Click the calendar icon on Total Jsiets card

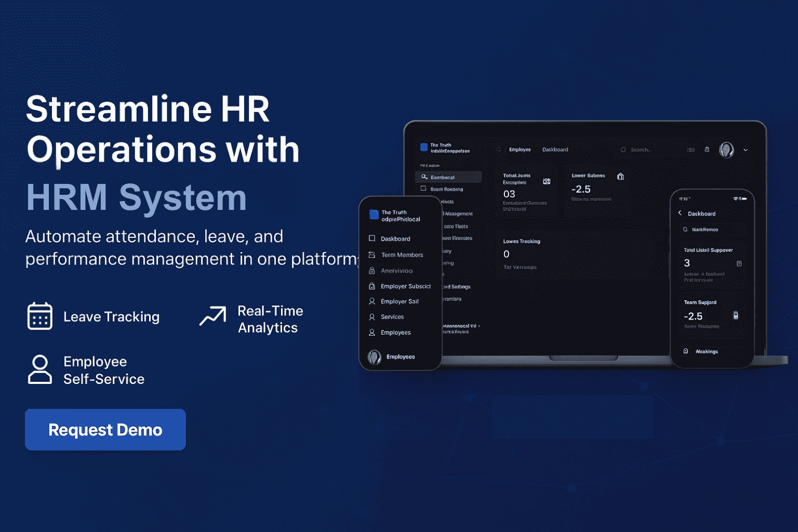[x=546, y=181]
